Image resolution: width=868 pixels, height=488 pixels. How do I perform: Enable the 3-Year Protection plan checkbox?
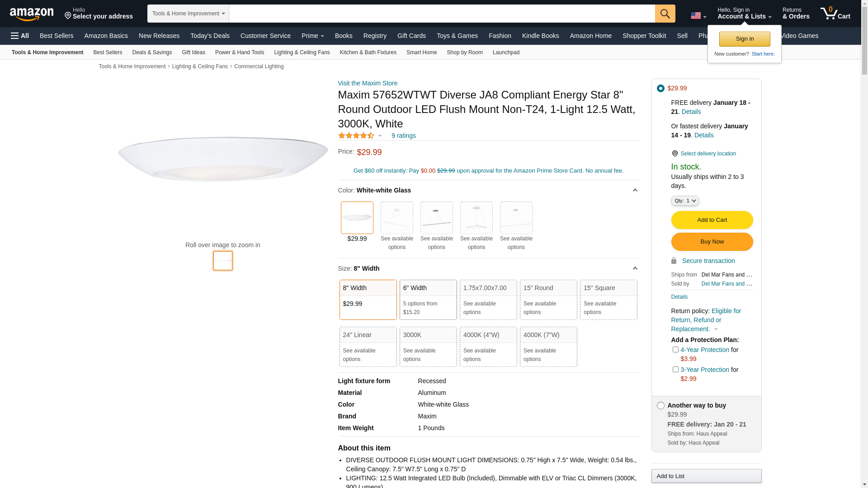675,369
